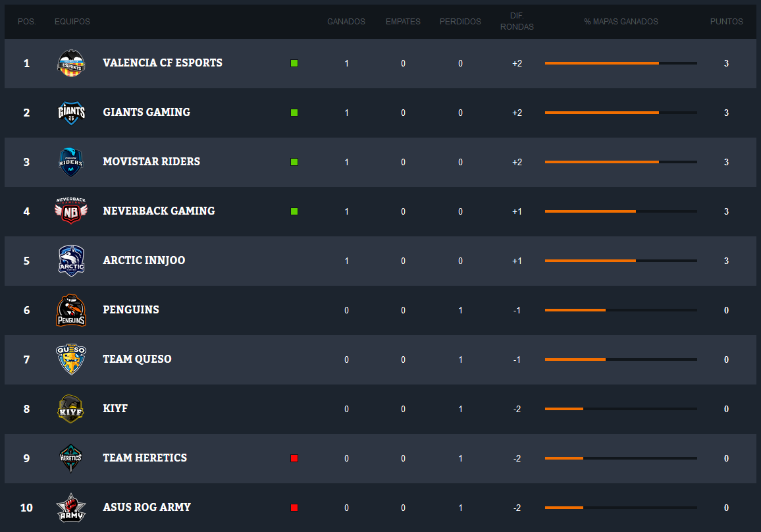Click the % MAPAS GANADOS column header
The image size is (761, 532).
621,22
